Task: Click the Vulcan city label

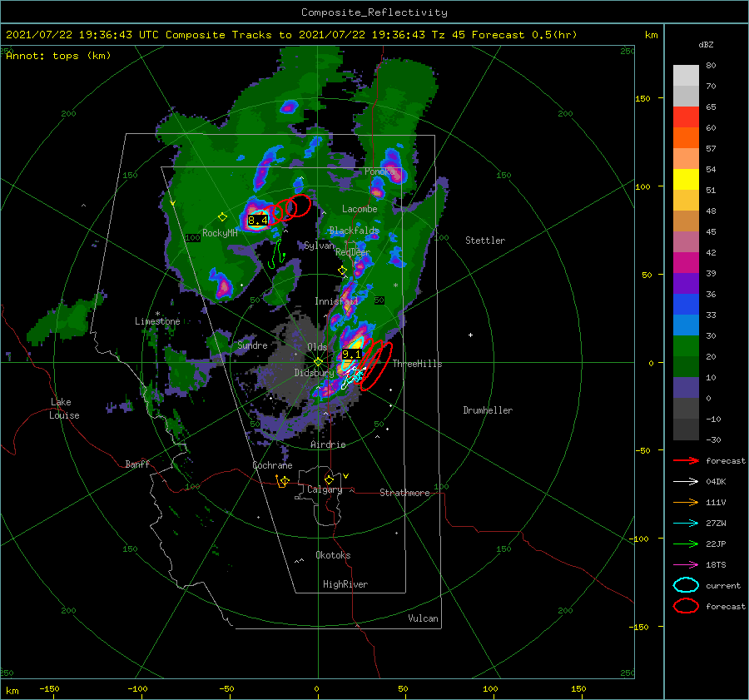Action: tap(423, 618)
